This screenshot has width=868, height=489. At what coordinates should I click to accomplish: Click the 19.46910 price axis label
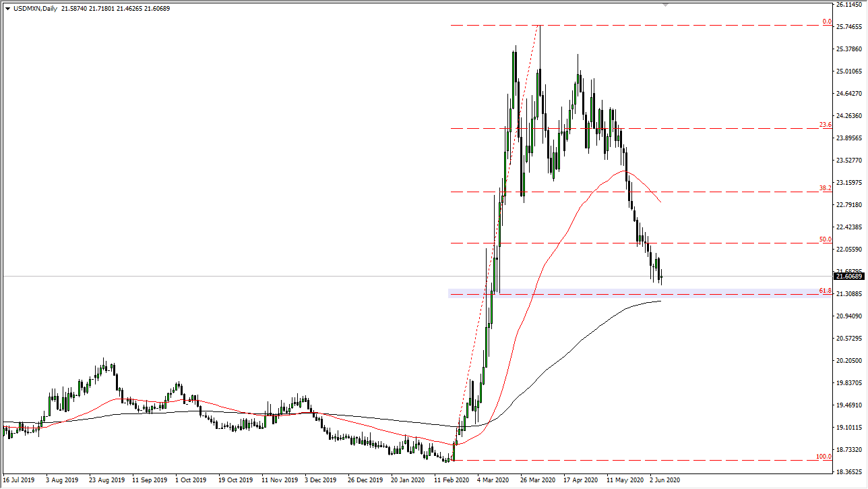point(848,405)
